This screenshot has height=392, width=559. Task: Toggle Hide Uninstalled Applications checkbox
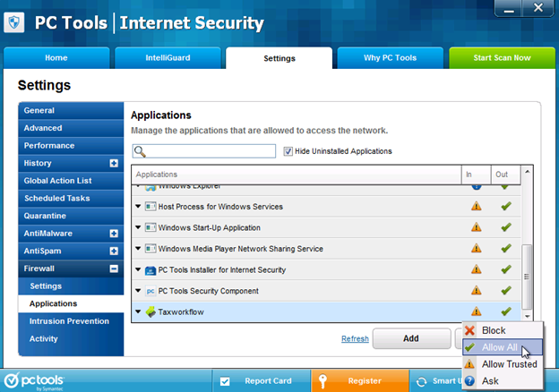pyautogui.click(x=288, y=151)
